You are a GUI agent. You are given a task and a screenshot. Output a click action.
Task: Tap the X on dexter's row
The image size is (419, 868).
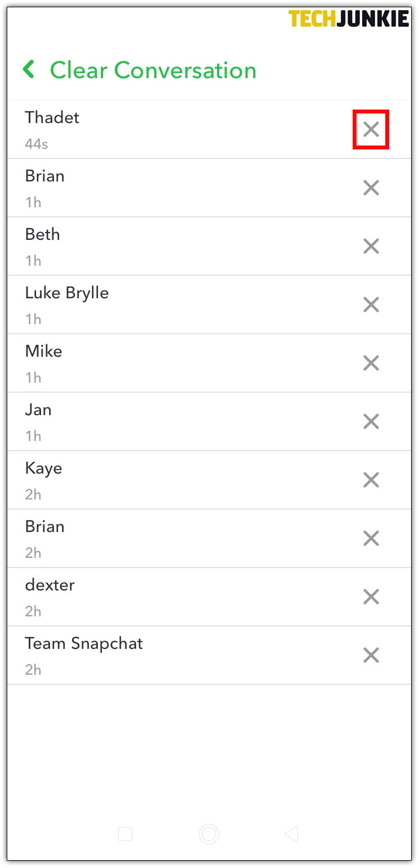(x=371, y=597)
